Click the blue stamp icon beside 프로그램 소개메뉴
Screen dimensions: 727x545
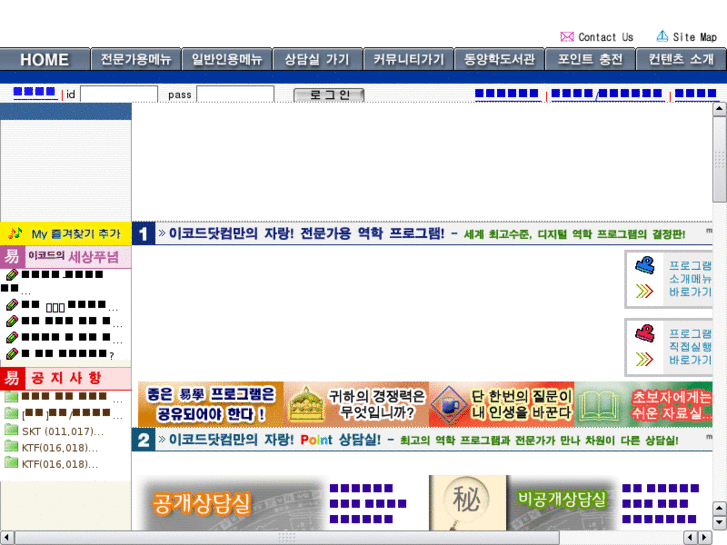(644, 265)
